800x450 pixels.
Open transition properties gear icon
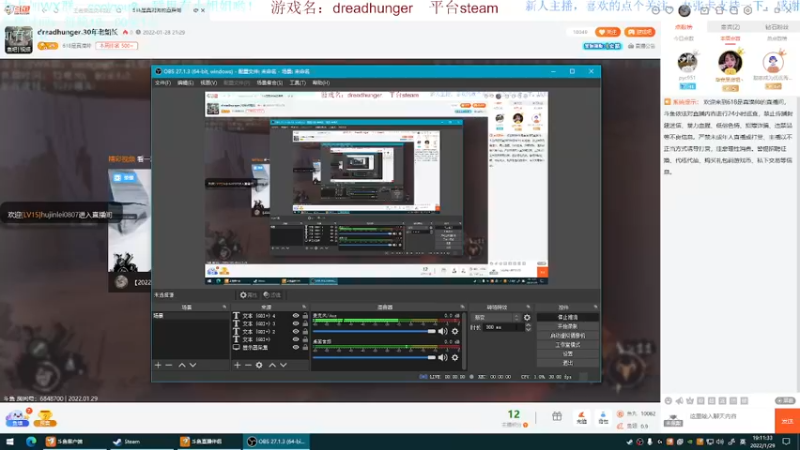click(x=527, y=317)
